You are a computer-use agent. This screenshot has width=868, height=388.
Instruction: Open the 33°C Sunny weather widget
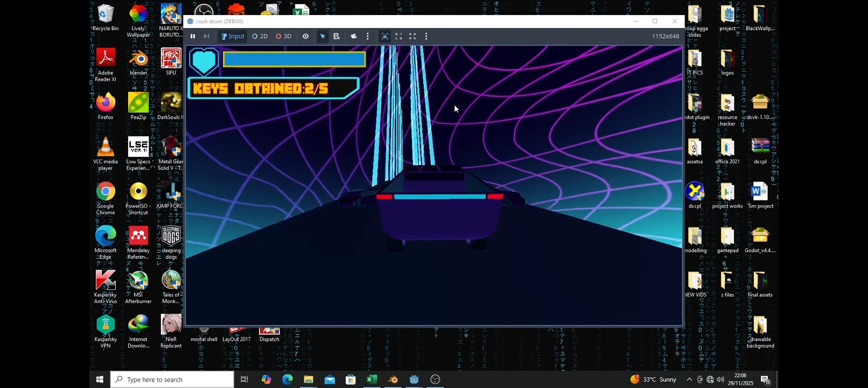[x=653, y=379]
